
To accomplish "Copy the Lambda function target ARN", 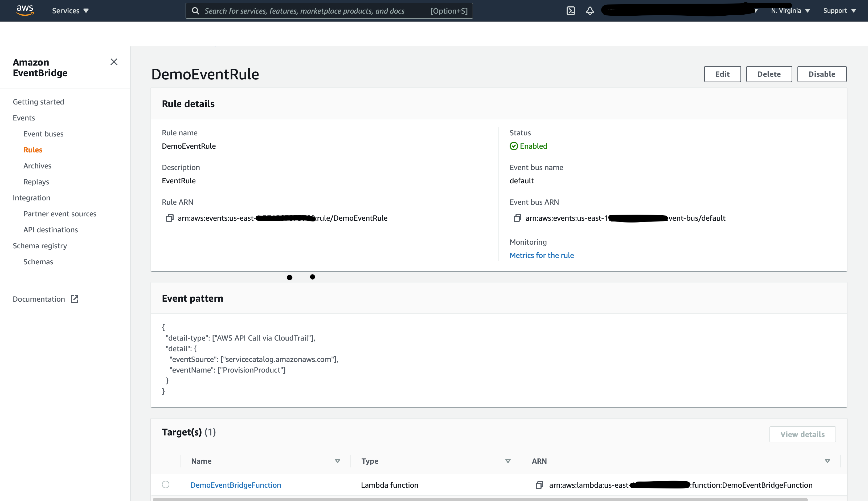I will 539,485.
